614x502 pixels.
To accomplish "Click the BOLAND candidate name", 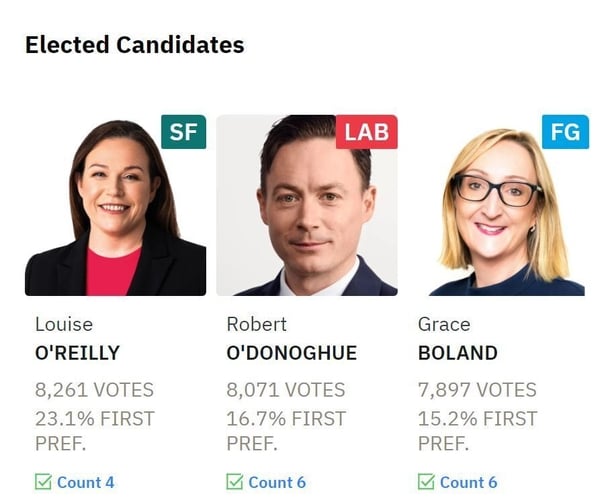I will [457, 353].
